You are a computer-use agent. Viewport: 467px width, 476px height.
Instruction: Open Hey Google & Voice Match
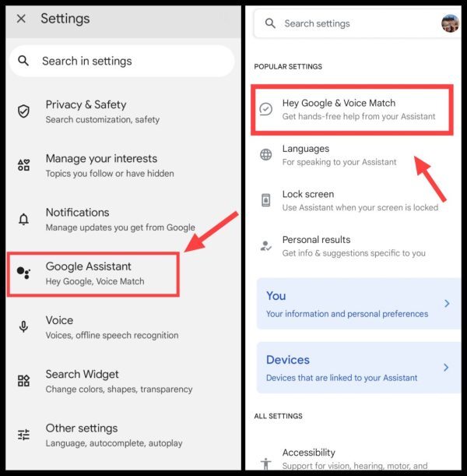[x=352, y=110]
